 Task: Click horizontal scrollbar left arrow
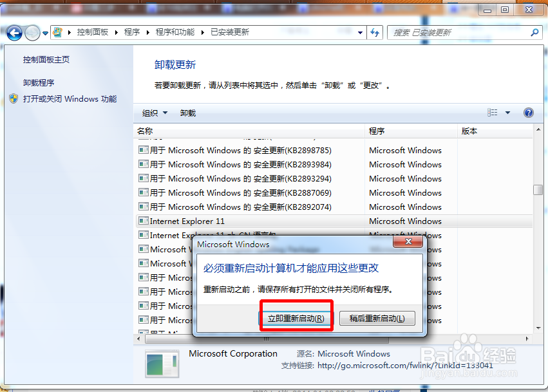pos(138,339)
